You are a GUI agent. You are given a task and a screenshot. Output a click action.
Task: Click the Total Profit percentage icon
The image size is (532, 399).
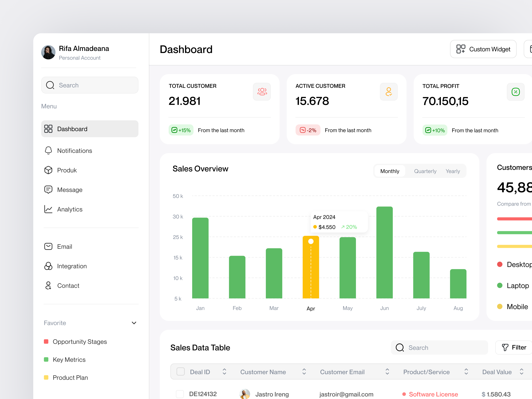pos(515,92)
